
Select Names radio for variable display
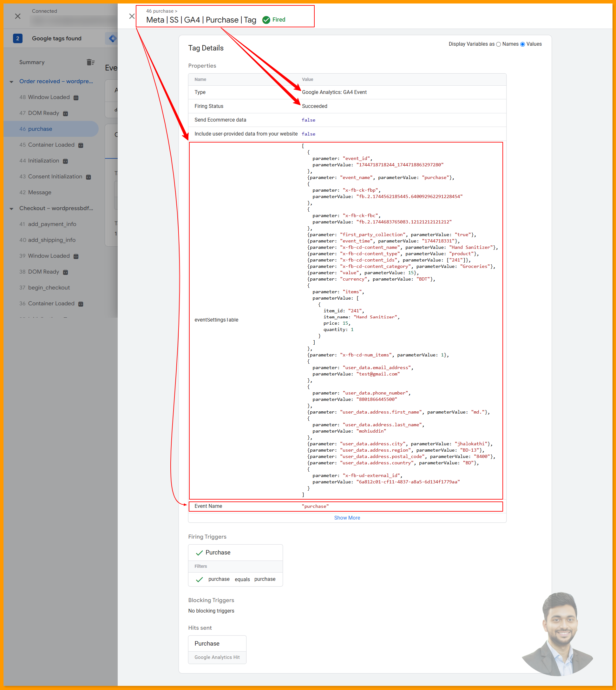tap(498, 44)
